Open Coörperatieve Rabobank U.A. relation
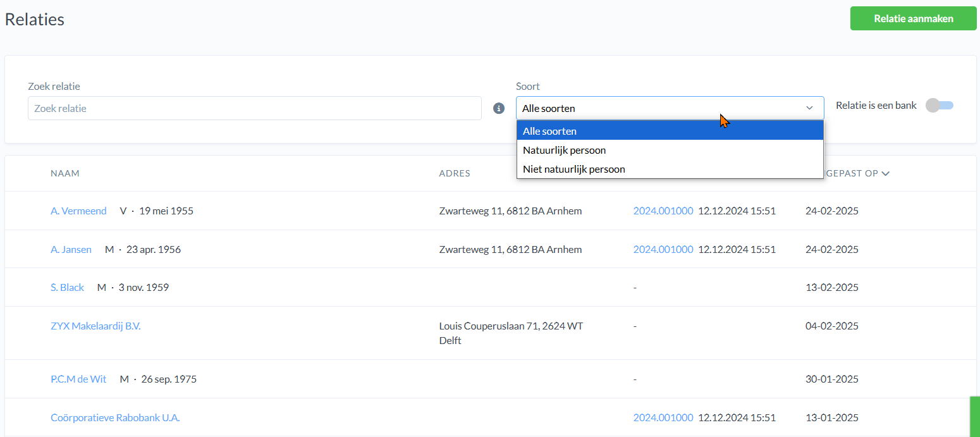Viewport: 980px width, 437px height. 115,418
